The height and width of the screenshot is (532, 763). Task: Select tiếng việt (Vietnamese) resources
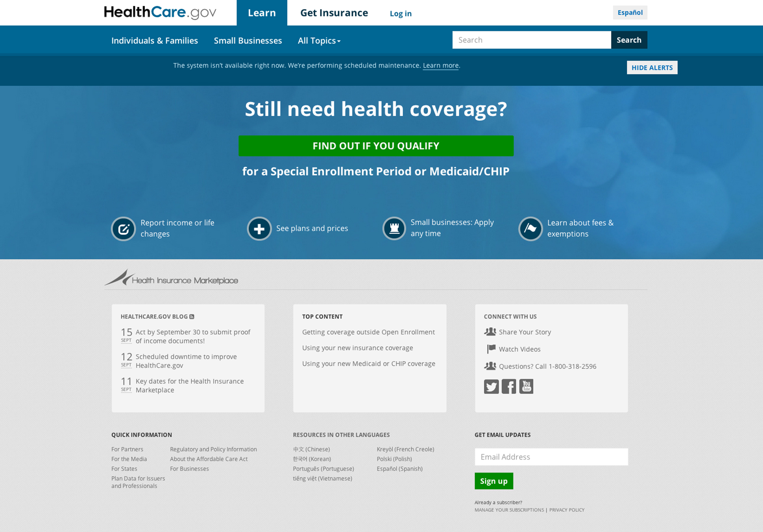(323, 479)
